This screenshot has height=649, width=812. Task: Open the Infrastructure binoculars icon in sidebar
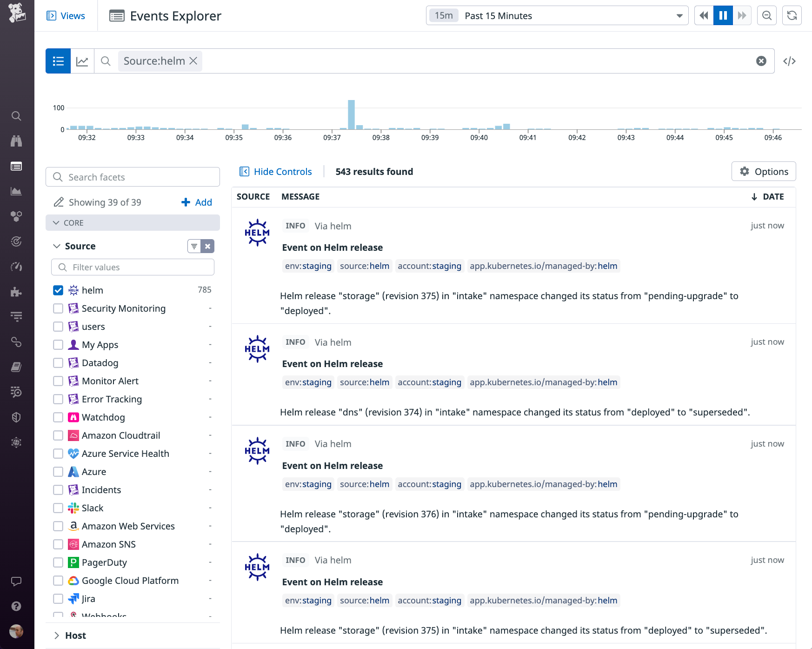(17, 141)
